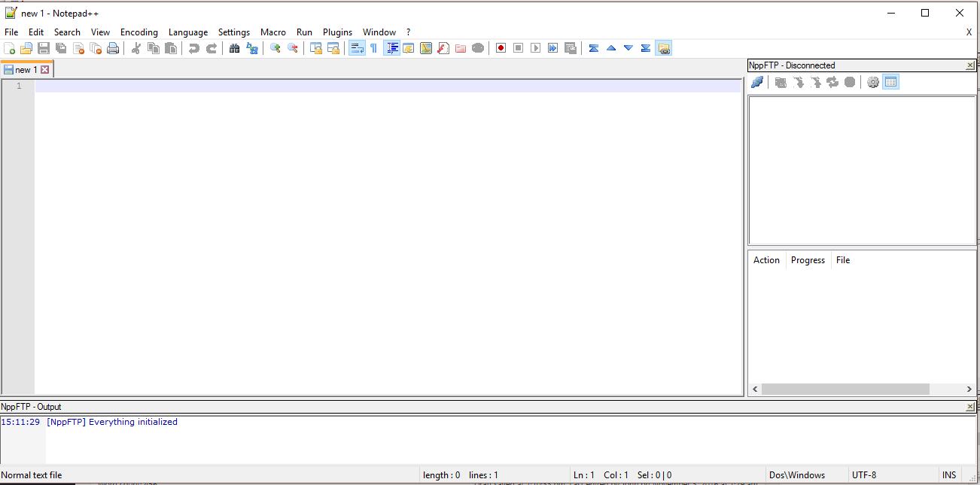Click the NppFTP connect icon

tap(757, 82)
